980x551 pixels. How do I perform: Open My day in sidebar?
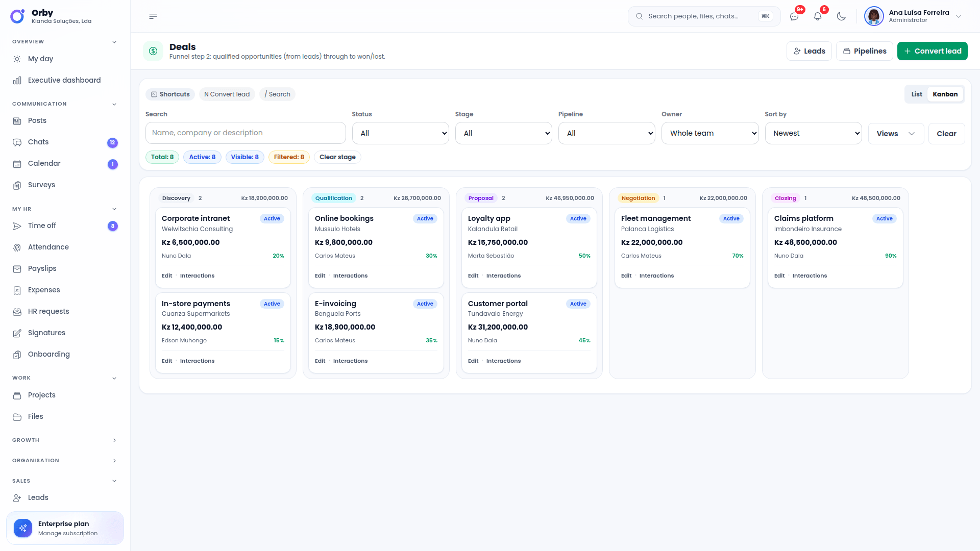click(65, 59)
